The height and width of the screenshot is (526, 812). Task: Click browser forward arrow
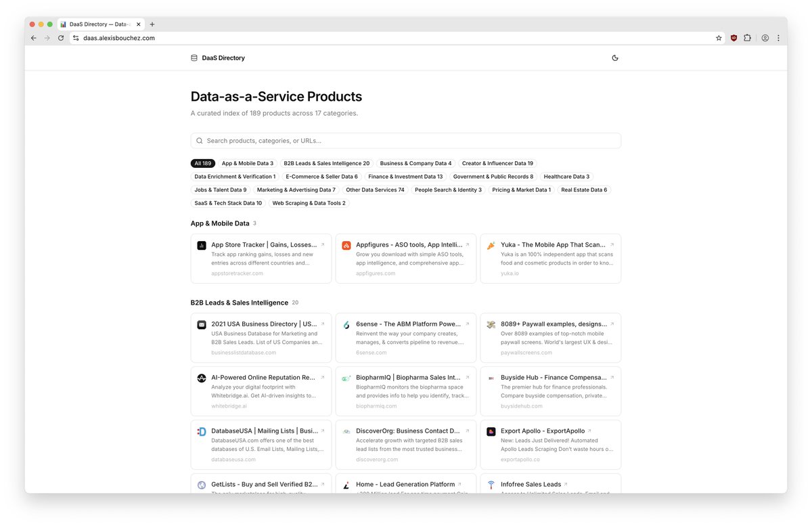(x=47, y=38)
